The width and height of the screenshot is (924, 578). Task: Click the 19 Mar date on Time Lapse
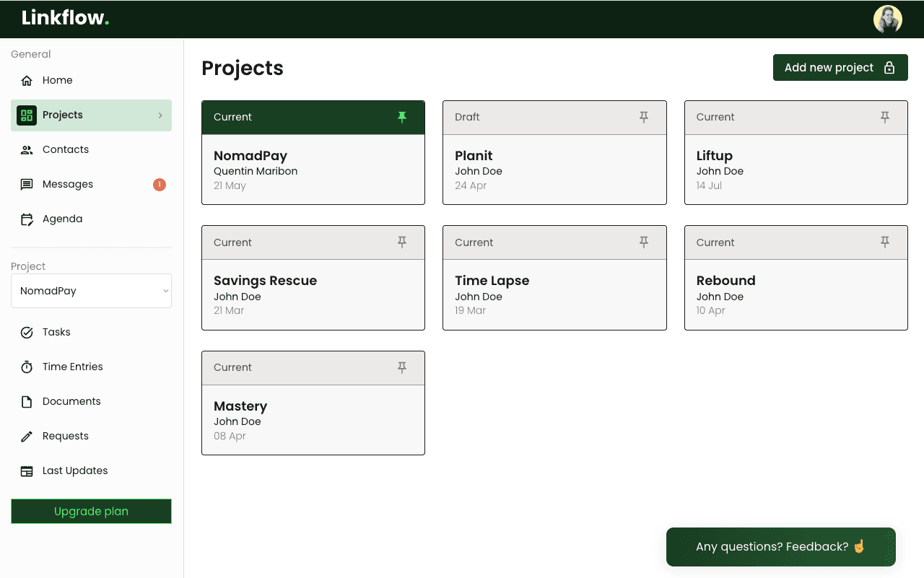click(x=470, y=310)
